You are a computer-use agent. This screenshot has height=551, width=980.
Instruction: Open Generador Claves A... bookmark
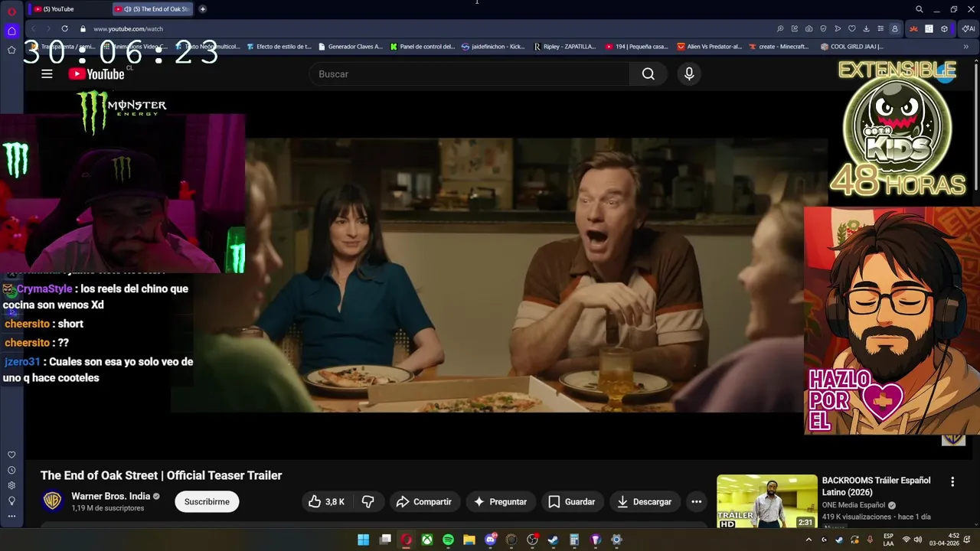350,47
